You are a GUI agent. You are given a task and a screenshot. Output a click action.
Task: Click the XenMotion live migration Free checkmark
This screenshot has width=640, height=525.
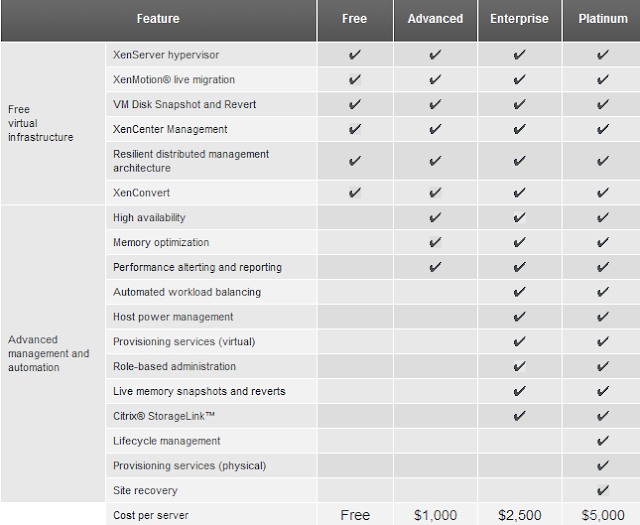pos(355,80)
